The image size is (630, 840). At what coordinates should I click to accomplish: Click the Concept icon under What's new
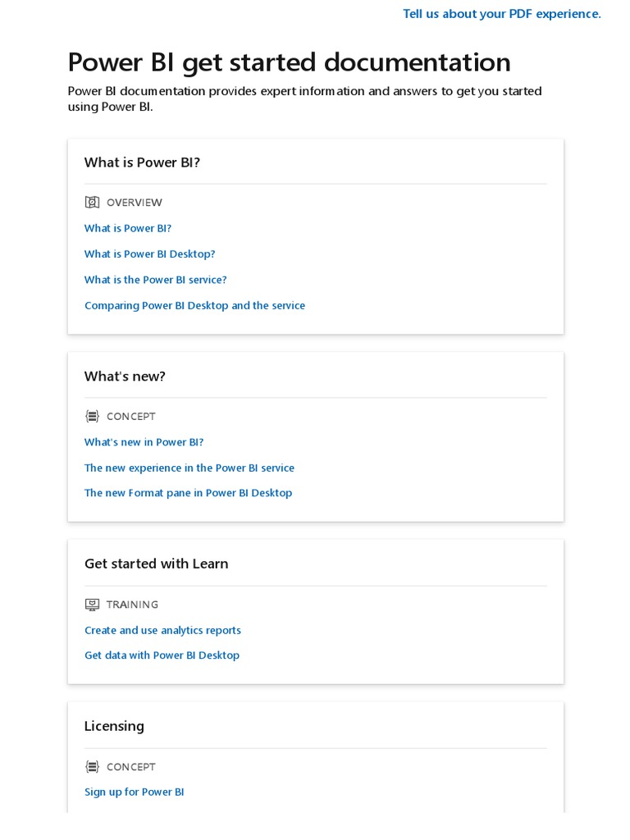[x=92, y=417]
